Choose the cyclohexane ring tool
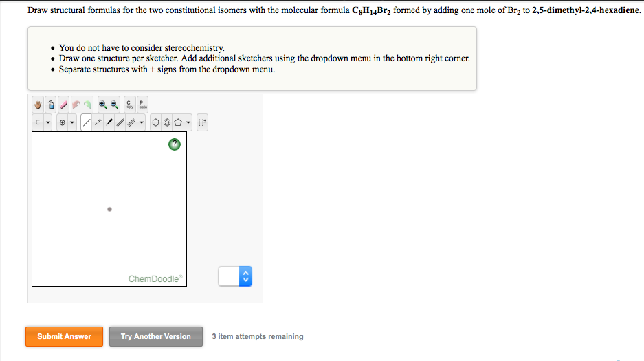 155,122
